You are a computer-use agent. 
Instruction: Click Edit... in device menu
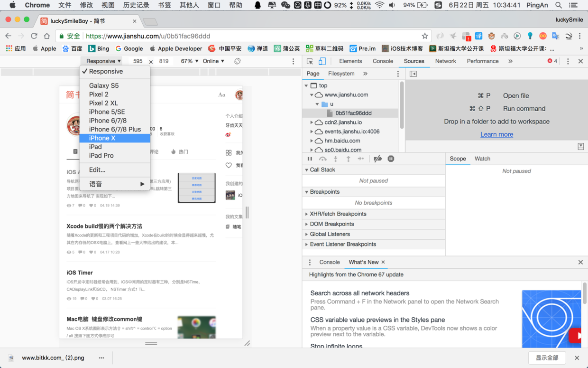[115, 170]
